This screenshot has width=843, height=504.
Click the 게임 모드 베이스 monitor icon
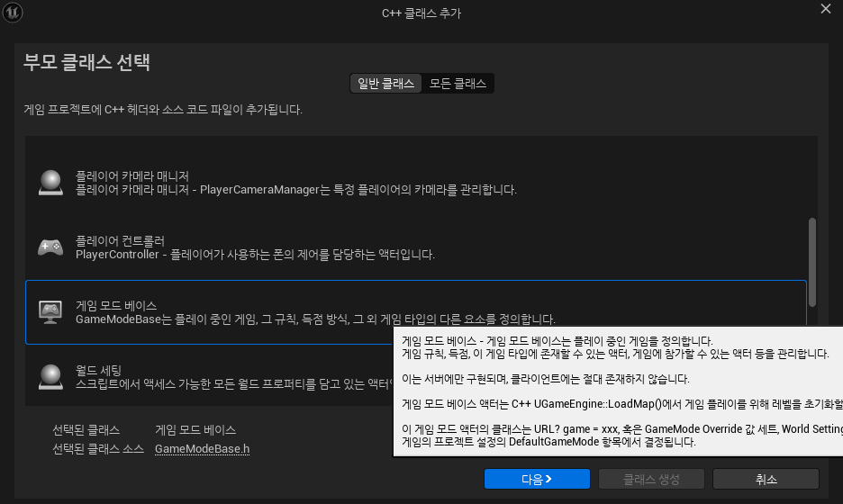[x=50, y=312]
